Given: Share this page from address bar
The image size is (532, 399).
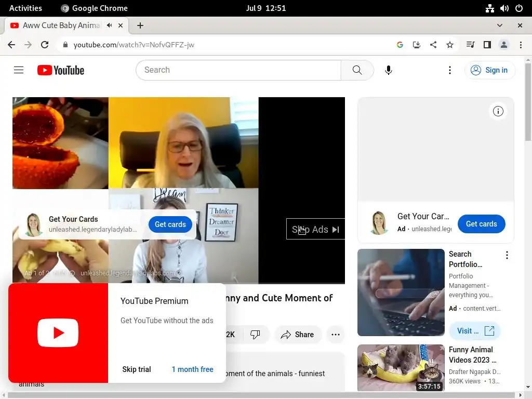Looking at the screenshot, I should point(433,45).
